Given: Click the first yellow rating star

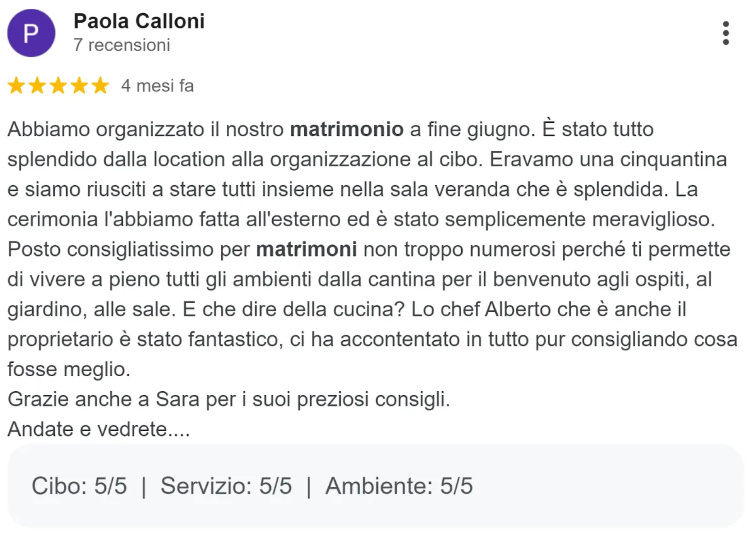Looking at the screenshot, I should click(17, 86).
